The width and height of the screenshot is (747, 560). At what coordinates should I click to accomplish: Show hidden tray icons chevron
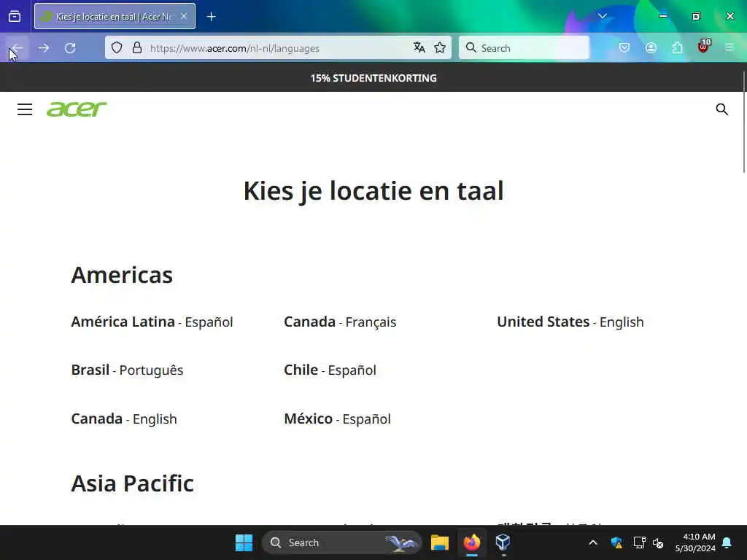[593, 542]
